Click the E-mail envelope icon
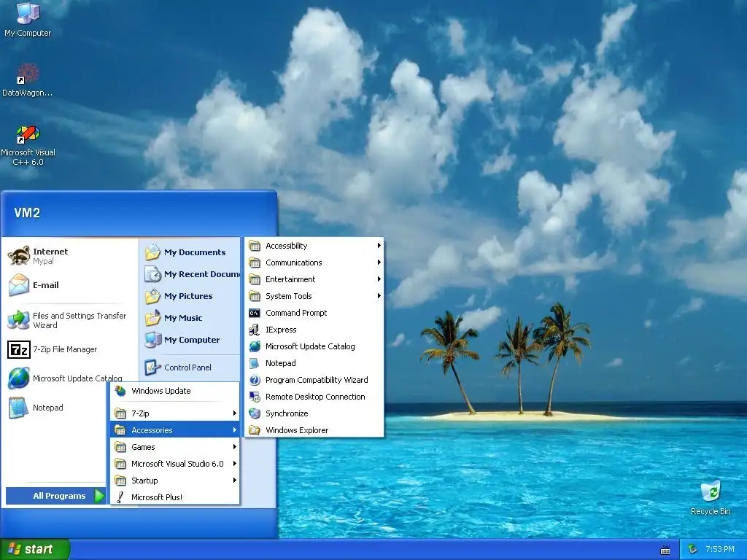 click(18, 285)
